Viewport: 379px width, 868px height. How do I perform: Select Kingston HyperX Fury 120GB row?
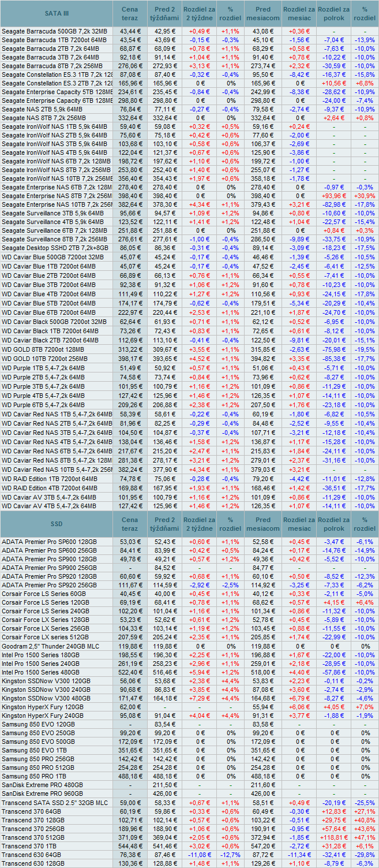pyautogui.click(x=189, y=706)
